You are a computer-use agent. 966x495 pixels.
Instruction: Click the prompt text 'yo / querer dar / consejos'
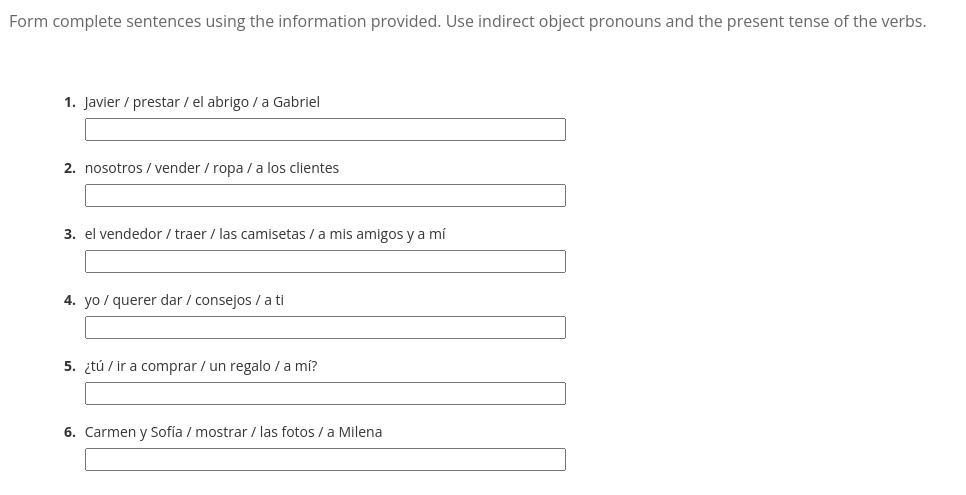(170, 300)
